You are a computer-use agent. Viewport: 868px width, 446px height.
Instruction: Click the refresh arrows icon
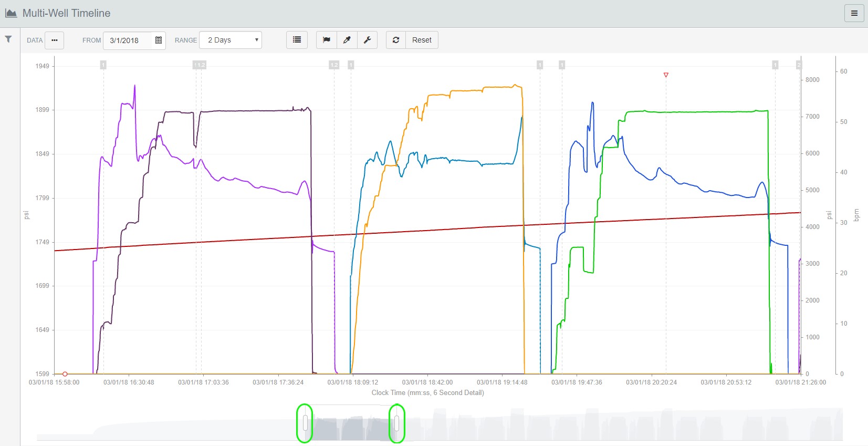tap(396, 40)
